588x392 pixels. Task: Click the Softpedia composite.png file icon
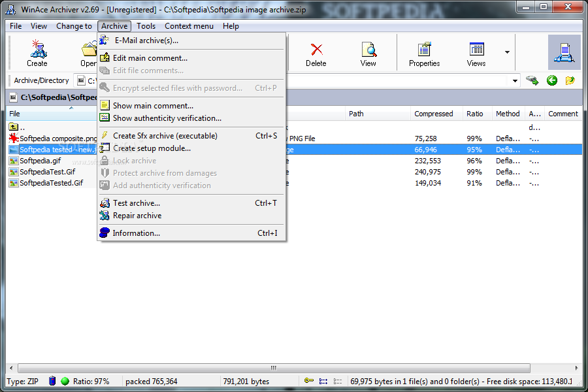click(14, 139)
